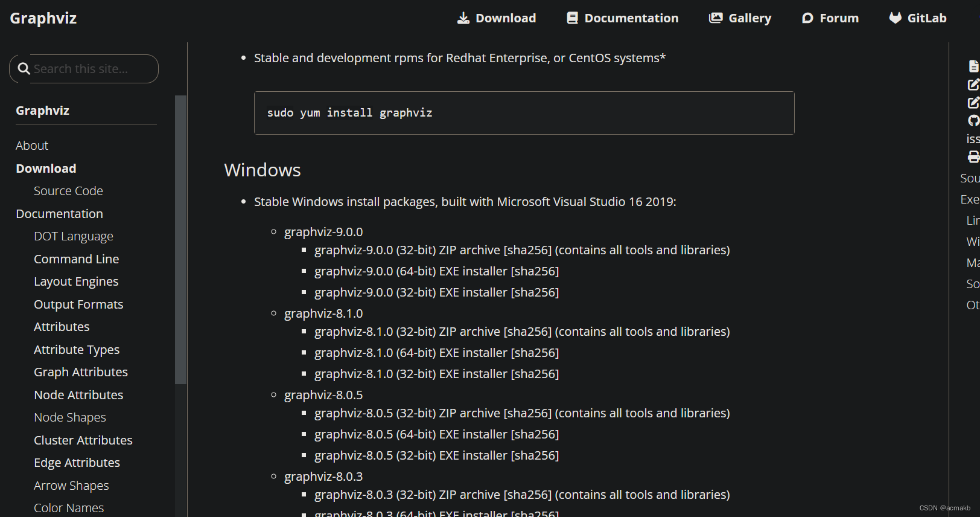Image resolution: width=980 pixels, height=517 pixels.
Task: Open sha256 for graphviz-8.1.0 32-bit ZIP
Action: coord(528,332)
